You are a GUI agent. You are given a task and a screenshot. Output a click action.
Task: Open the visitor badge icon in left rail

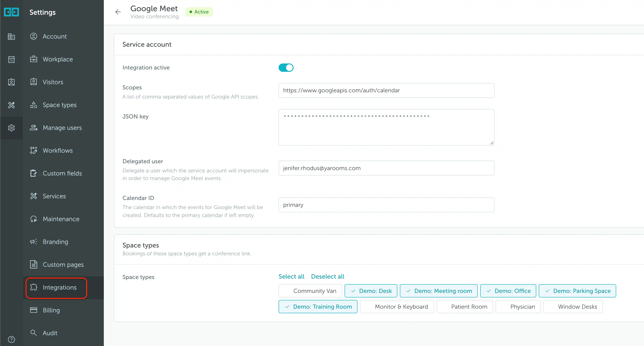click(11, 82)
